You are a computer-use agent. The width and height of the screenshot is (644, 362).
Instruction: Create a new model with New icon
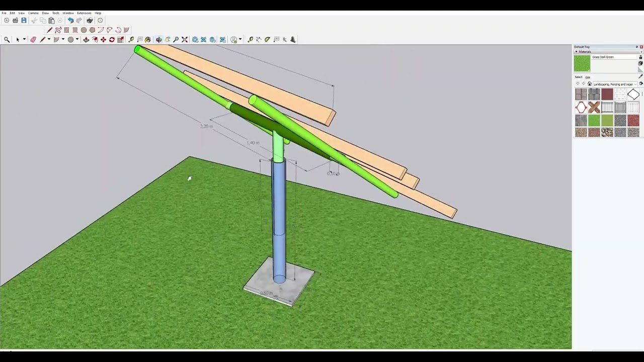click(x=7, y=20)
